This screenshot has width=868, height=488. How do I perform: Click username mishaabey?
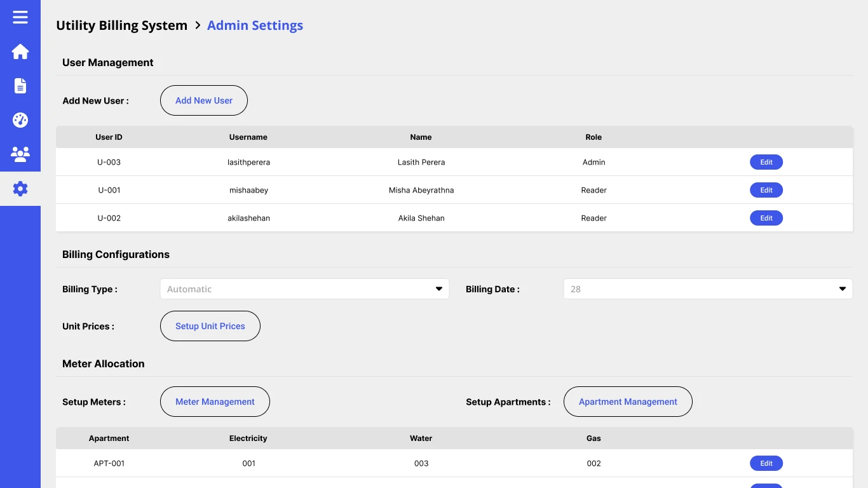(248, 190)
